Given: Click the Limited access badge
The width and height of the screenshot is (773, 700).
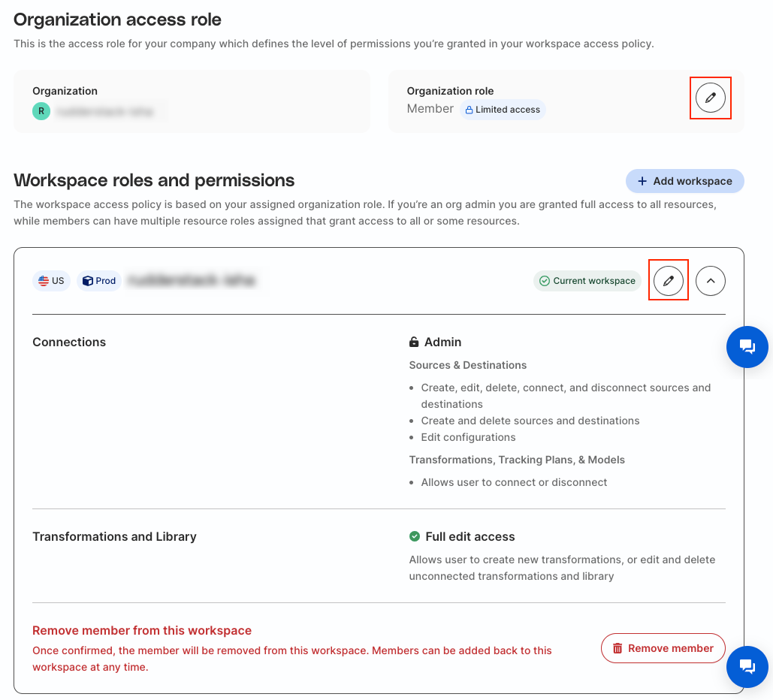Looking at the screenshot, I should point(503,110).
